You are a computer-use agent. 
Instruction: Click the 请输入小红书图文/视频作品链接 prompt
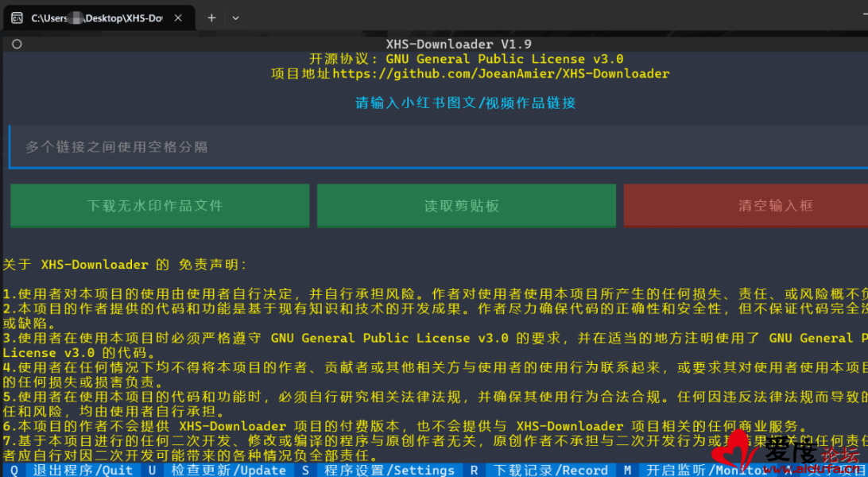pos(466,103)
